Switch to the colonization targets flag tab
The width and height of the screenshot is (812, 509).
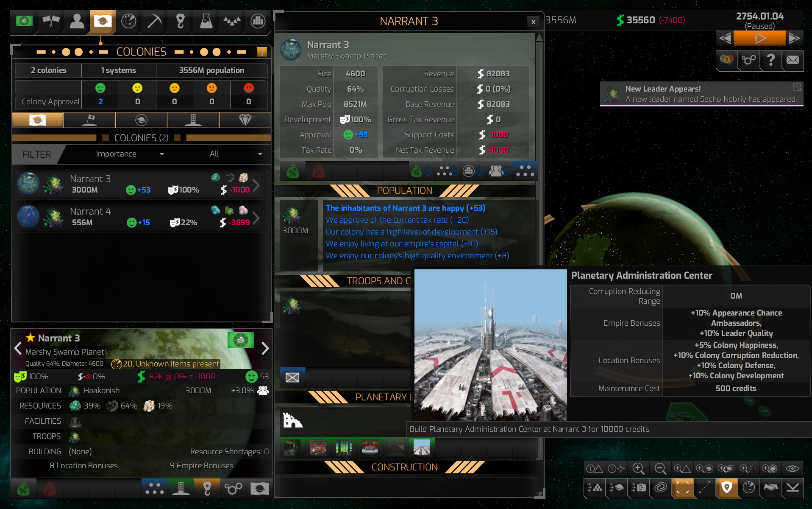click(89, 120)
